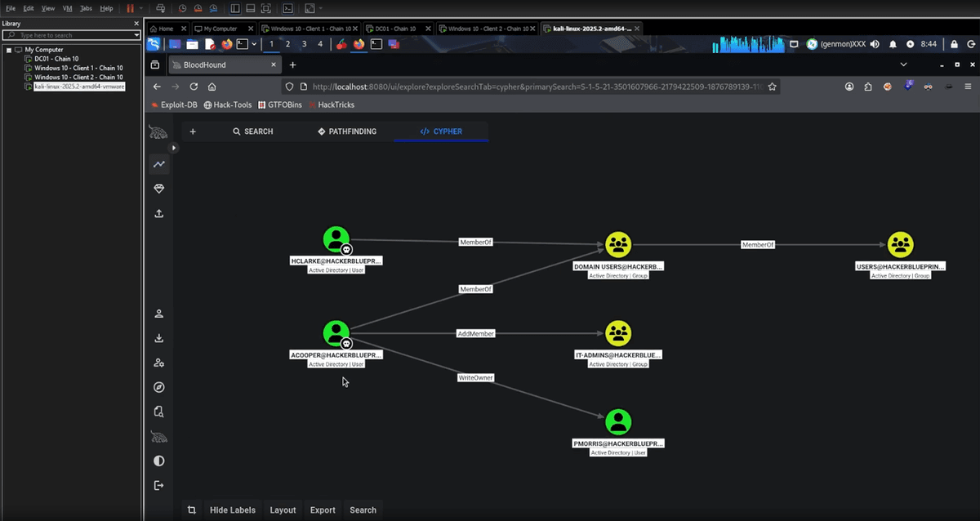Open Download Collectors icon in sidebar

click(159, 338)
